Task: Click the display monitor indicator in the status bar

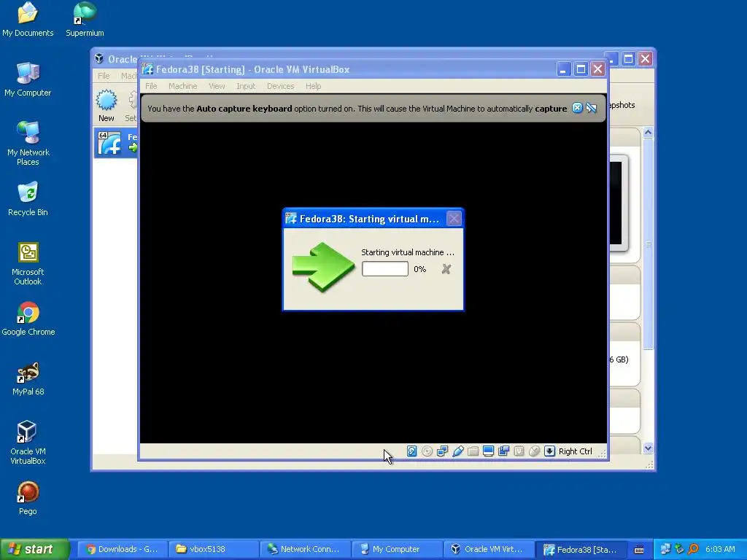Action: (x=488, y=451)
